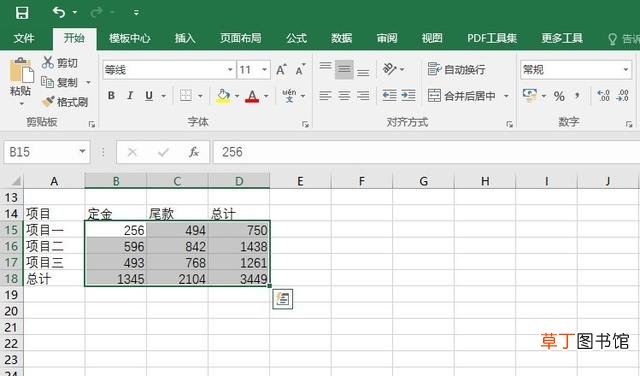The height and width of the screenshot is (376, 640).
Task: Click the cell borders icon
Action: click(x=186, y=96)
